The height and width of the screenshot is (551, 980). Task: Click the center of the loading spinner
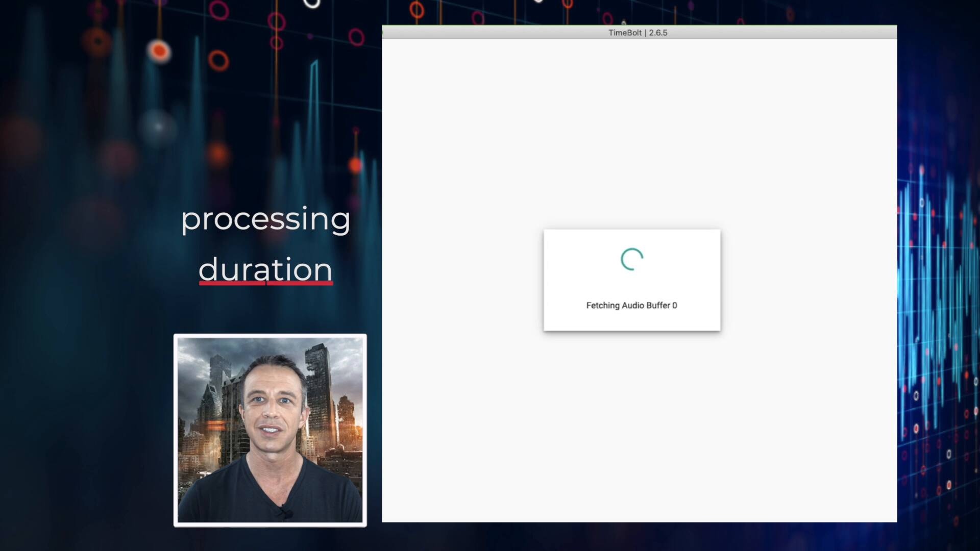(x=631, y=259)
